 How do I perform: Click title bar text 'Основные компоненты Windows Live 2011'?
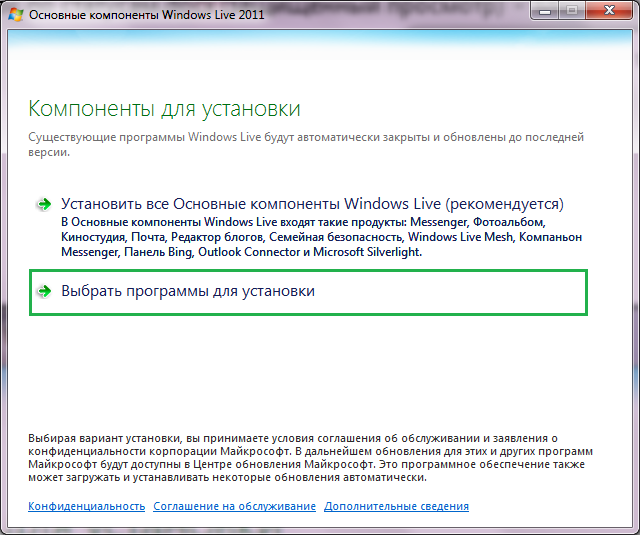pos(147,15)
